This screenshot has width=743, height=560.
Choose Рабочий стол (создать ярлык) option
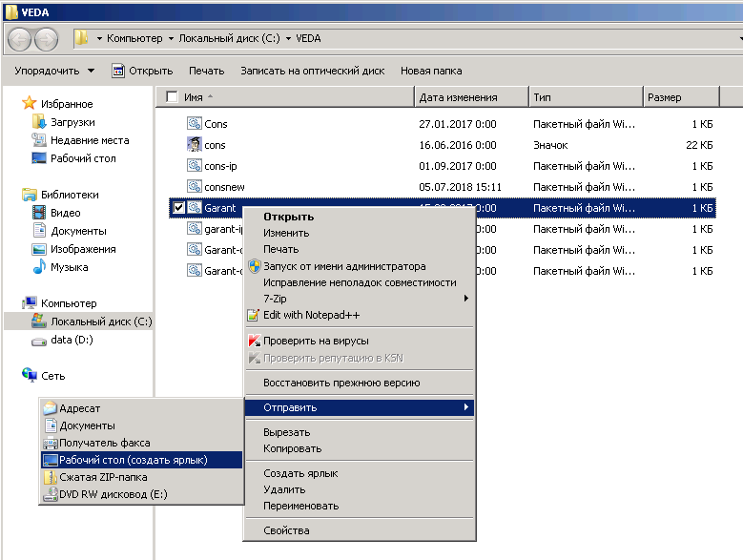click(x=134, y=460)
